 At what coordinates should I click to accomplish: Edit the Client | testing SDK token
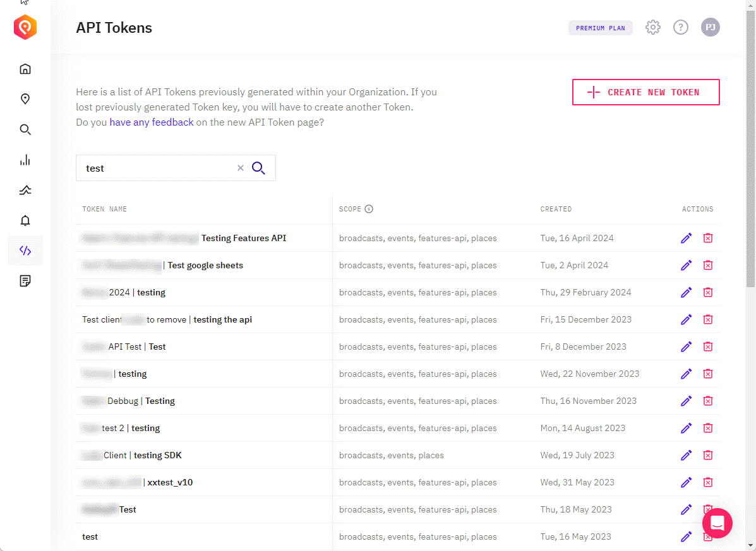point(686,455)
